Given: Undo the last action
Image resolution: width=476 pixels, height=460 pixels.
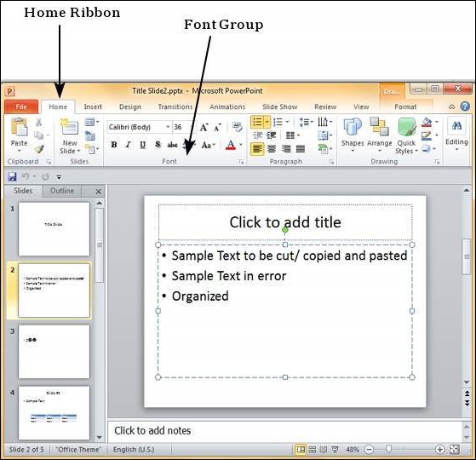Looking at the screenshot, I should click(x=26, y=176).
